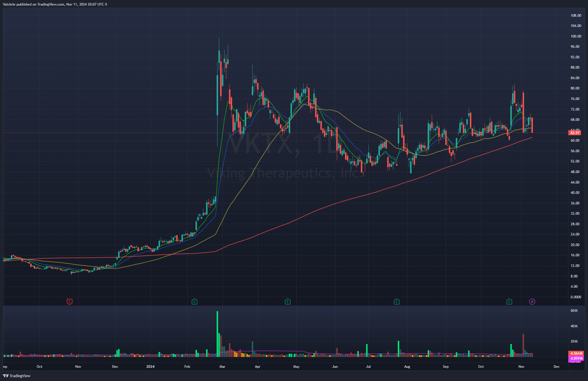Click the TradingView logo in the footer
The width and height of the screenshot is (588, 381).
(17, 376)
